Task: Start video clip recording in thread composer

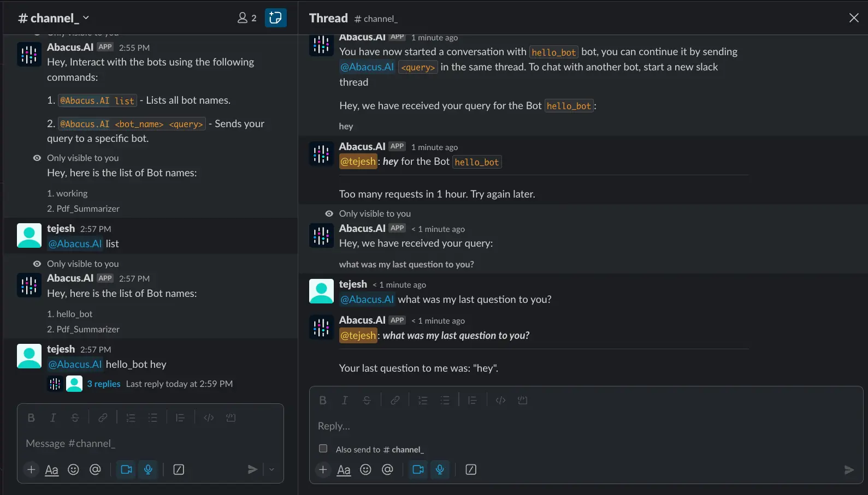Action: (418, 470)
